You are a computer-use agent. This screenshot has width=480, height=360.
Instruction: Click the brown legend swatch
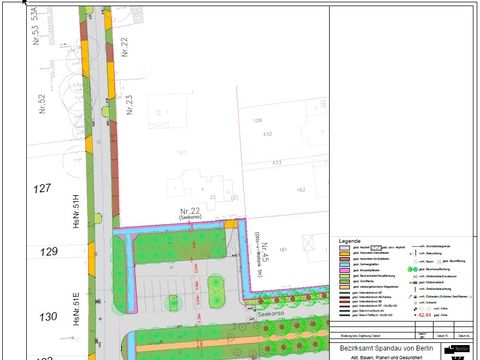coord(344,259)
